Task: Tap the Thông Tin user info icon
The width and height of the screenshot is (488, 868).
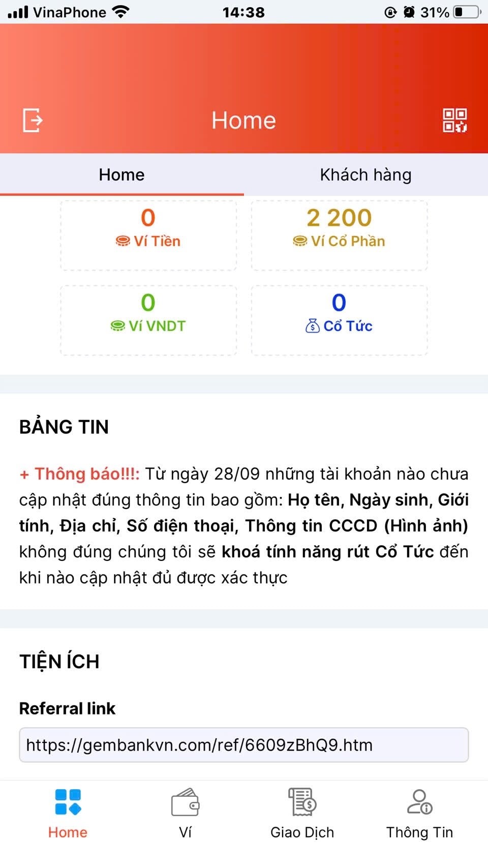Action: tap(419, 802)
